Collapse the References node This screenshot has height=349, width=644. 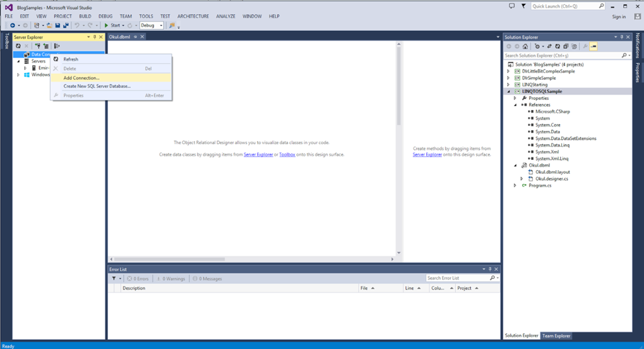515,105
